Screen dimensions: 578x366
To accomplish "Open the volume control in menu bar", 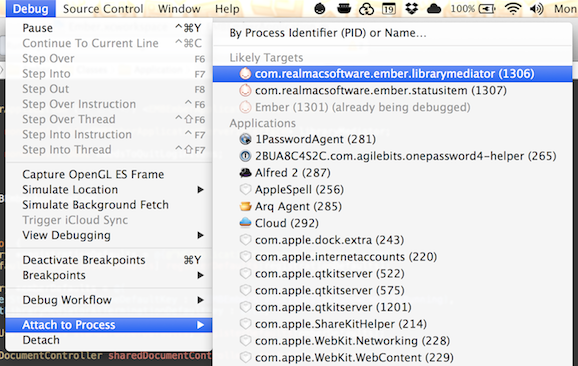I will pos(536,8).
